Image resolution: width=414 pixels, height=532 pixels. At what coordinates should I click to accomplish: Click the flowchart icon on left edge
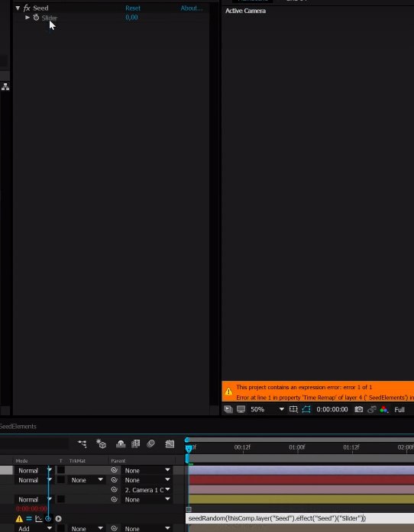tap(5, 87)
